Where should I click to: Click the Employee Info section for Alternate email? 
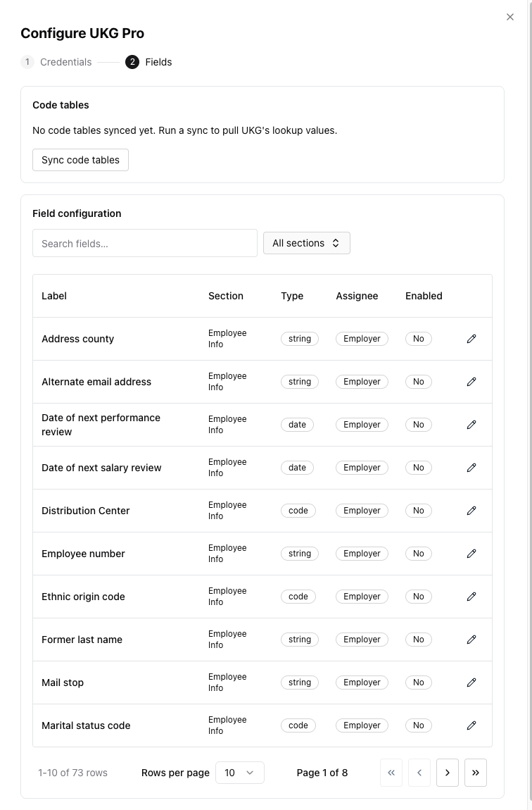[227, 382]
